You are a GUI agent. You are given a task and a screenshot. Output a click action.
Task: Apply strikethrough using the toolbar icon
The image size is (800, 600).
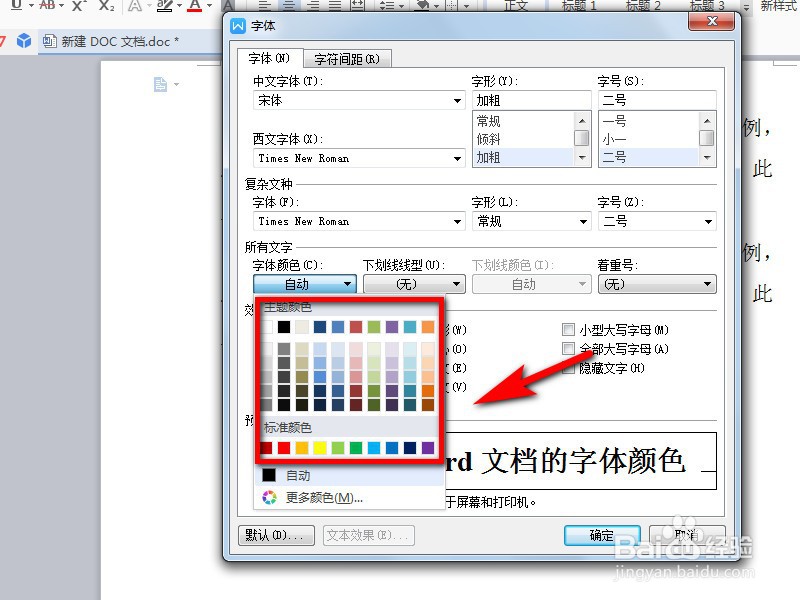[x=47, y=6]
